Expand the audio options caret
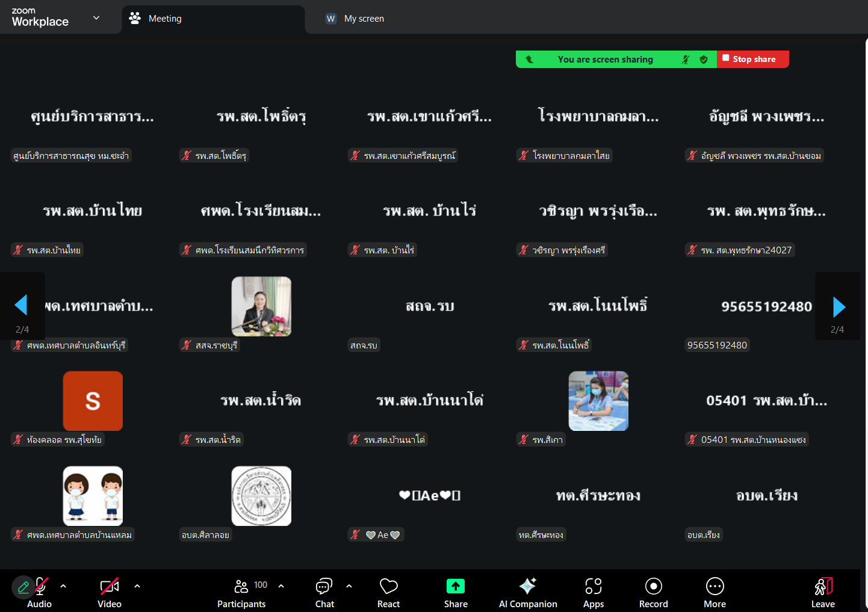 pyautogui.click(x=63, y=586)
